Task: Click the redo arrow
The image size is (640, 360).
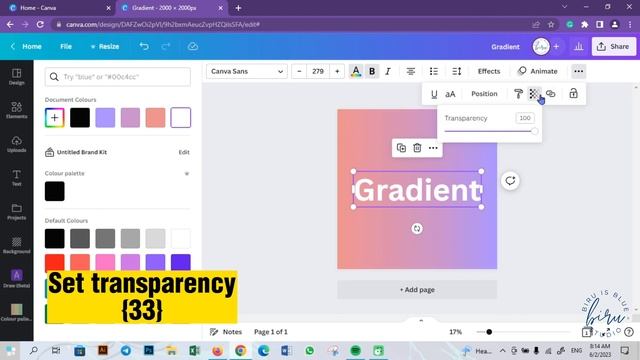Action: (166, 46)
